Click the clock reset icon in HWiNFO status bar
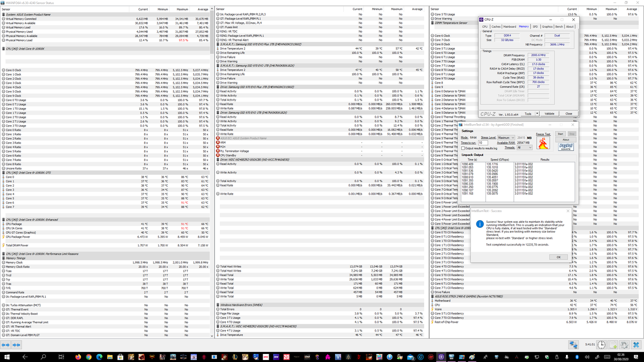 (601, 344)
